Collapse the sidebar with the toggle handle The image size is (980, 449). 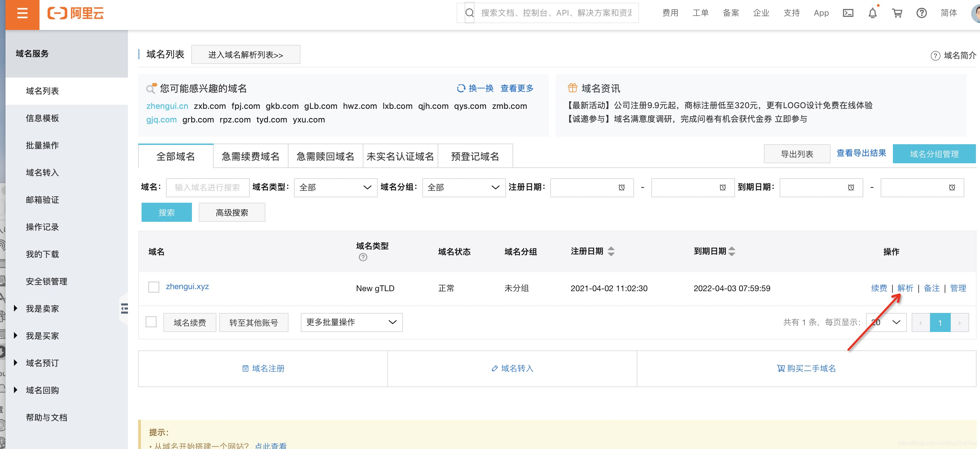coord(124,308)
